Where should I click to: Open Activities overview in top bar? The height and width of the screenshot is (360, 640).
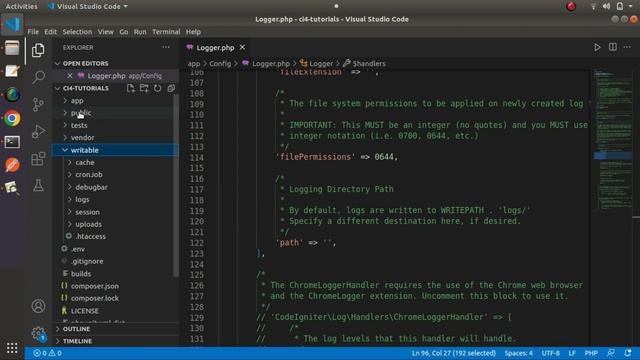click(21, 7)
